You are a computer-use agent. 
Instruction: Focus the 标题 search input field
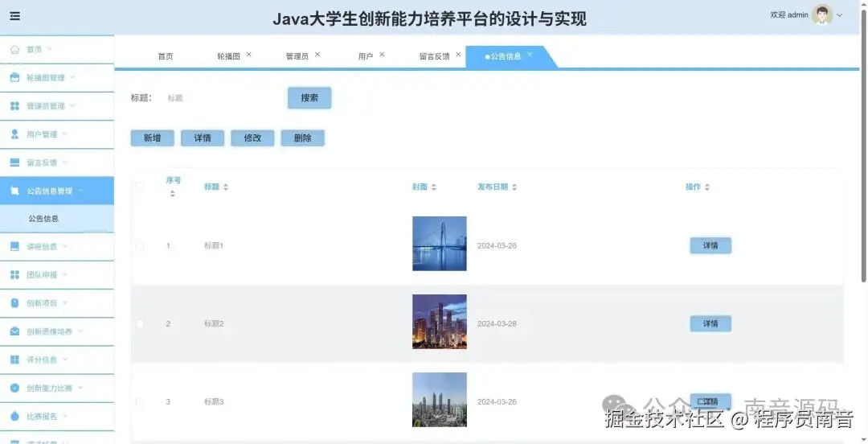[x=220, y=98]
